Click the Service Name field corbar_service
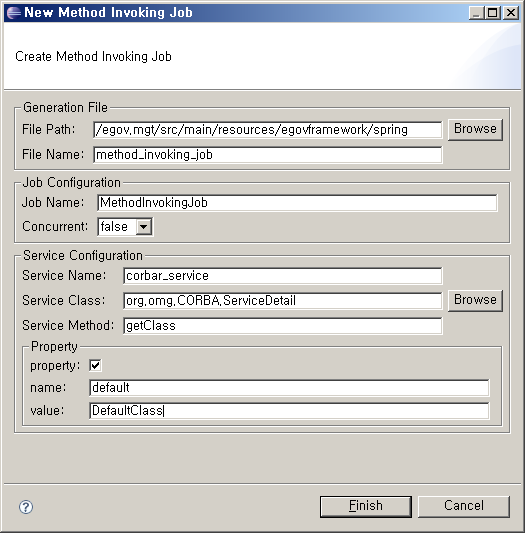 point(283,276)
